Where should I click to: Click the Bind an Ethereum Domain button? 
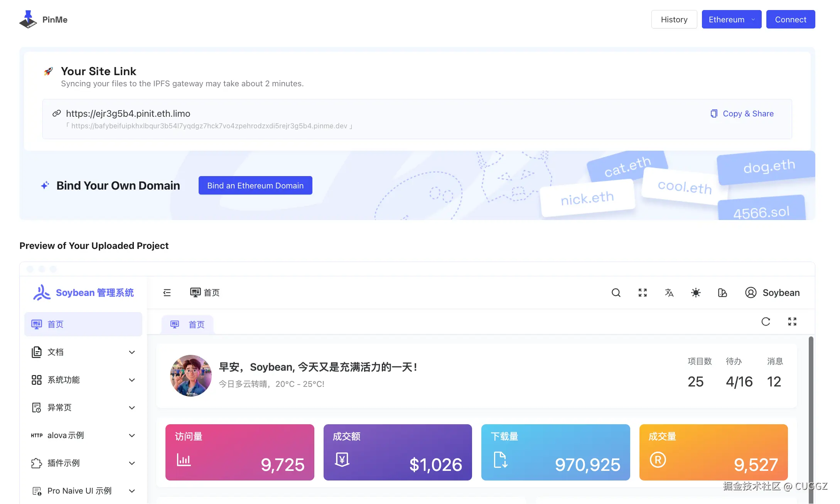255,186
